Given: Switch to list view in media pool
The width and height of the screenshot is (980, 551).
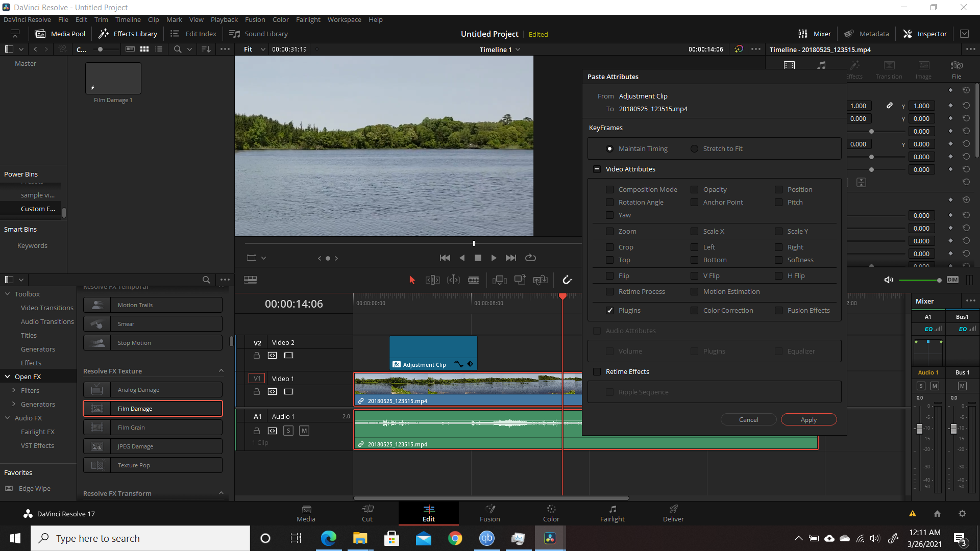Looking at the screenshot, I should (159, 49).
